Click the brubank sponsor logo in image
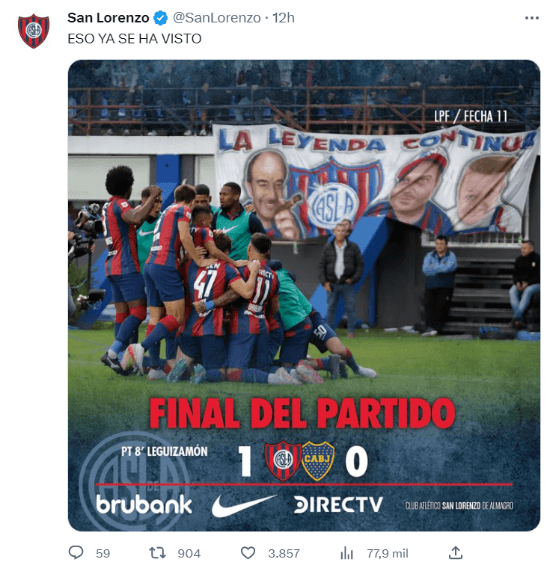550x571 pixels. 144,504
